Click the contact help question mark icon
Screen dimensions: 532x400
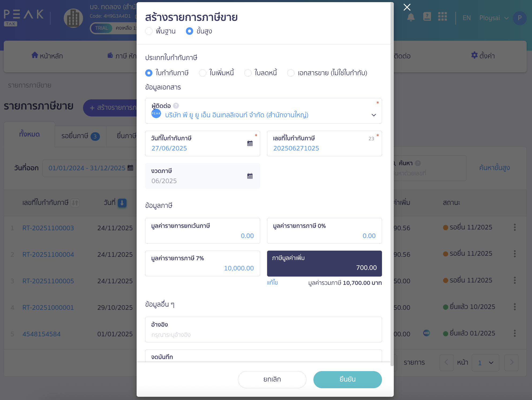tap(176, 106)
